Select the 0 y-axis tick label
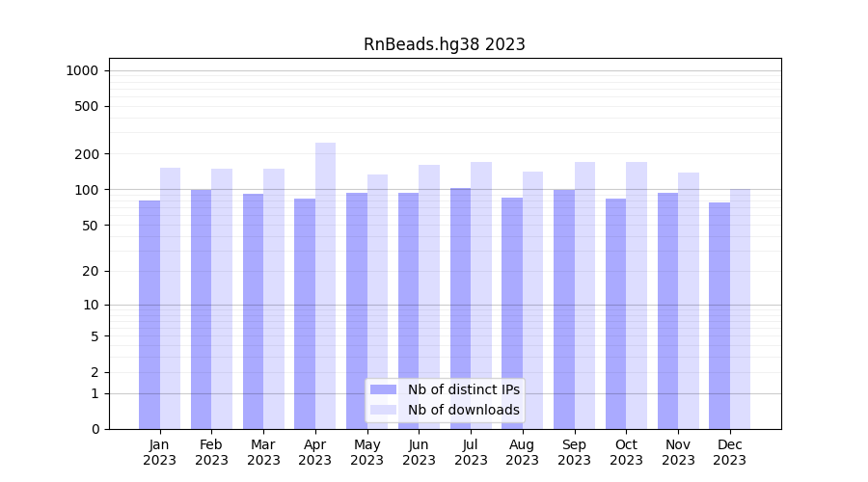 click(x=95, y=429)
